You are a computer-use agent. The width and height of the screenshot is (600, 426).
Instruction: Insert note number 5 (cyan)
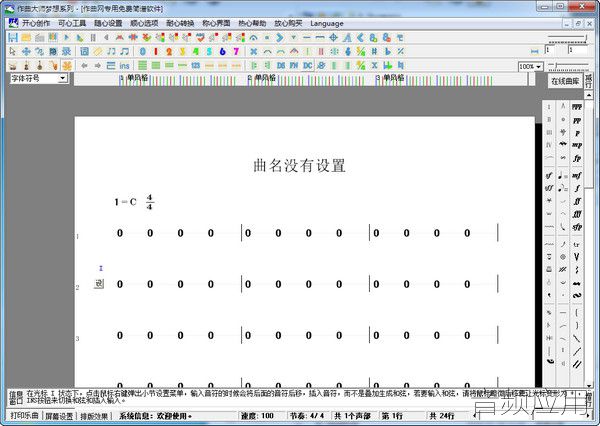[209, 51]
